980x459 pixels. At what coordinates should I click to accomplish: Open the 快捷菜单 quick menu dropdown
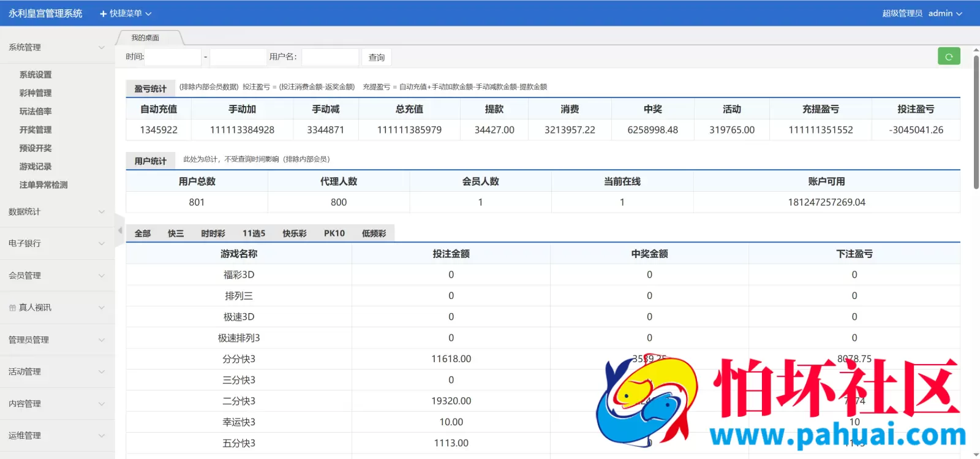[x=126, y=13]
